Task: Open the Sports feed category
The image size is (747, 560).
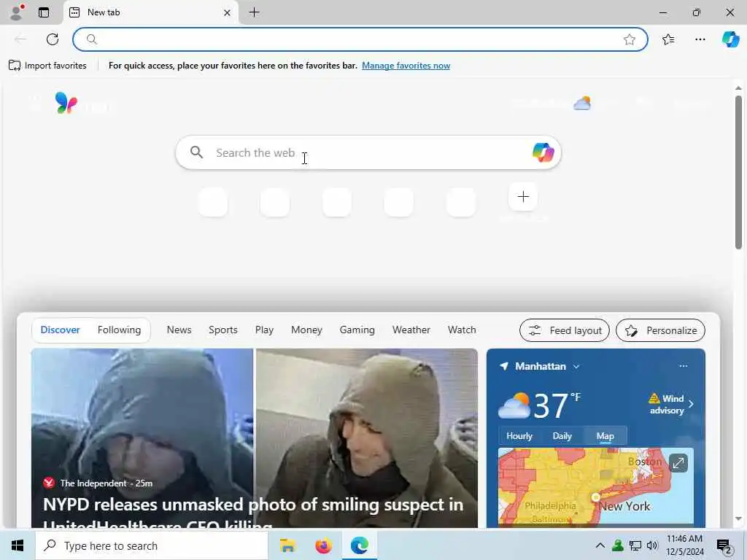Action: click(x=223, y=330)
